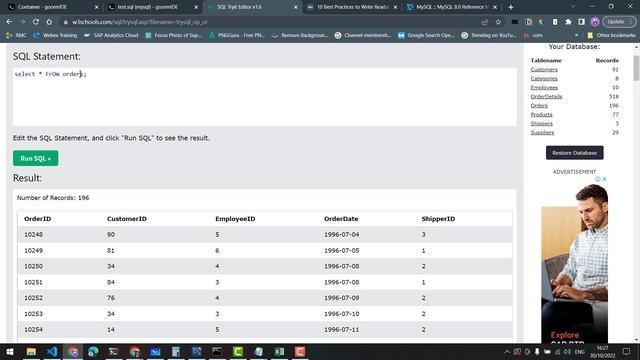Open the Suppliers table link

542,133
